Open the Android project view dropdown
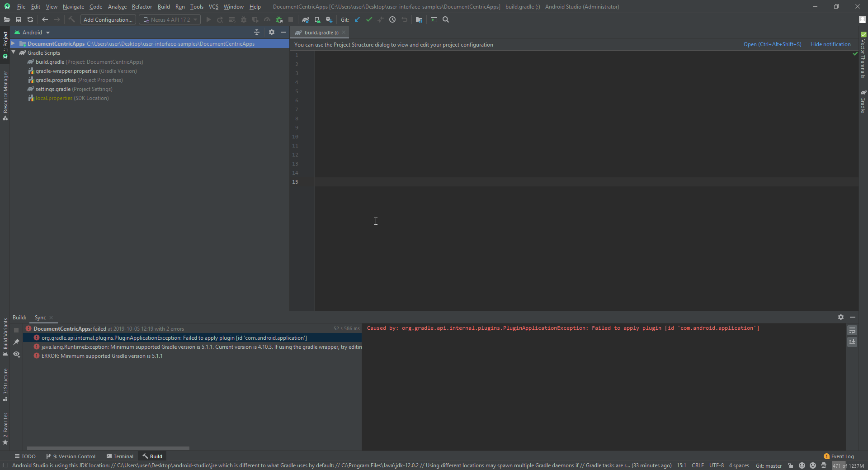This screenshot has width=868, height=470. [32, 32]
